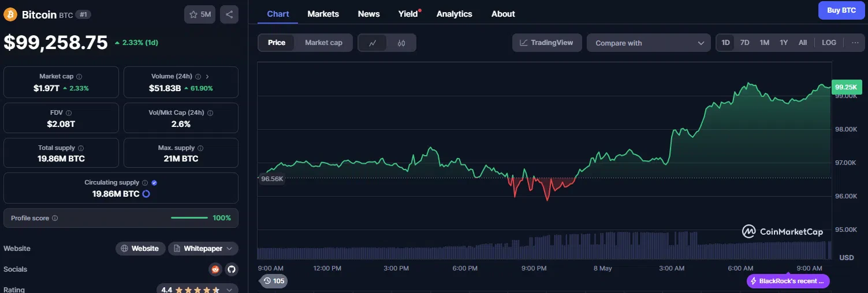This screenshot has width=868, height=293.
Task: Click the $2.08T FDV value
Action: tap(61, 124)
